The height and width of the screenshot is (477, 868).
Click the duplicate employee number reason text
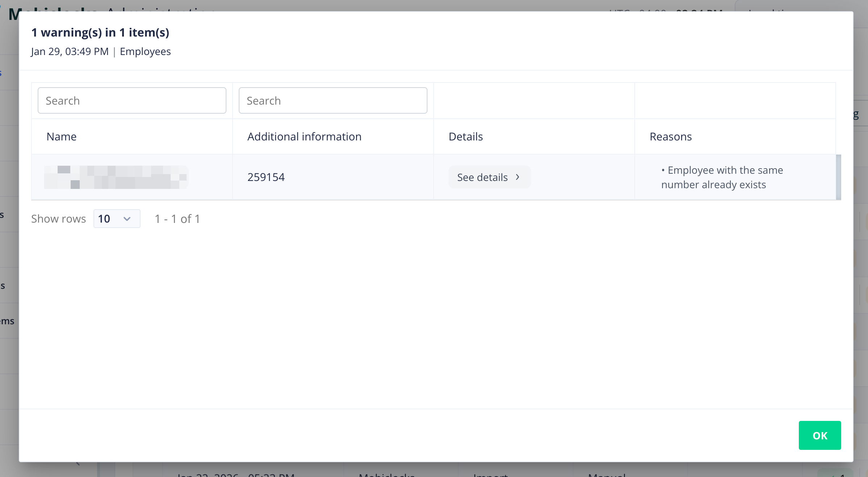tap(722, 177)
